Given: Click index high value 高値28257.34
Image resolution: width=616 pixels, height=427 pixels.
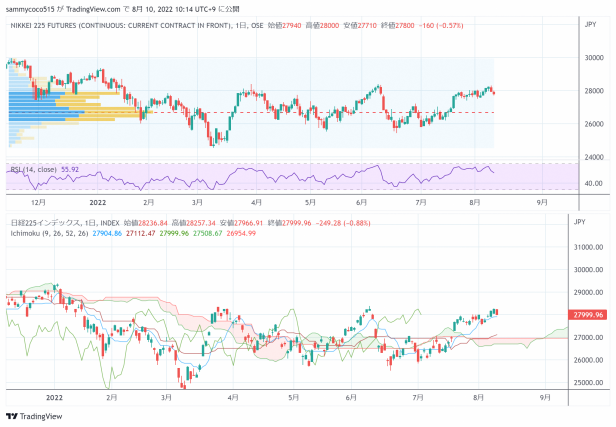Looking at the screenshot, I should point(193,223).
